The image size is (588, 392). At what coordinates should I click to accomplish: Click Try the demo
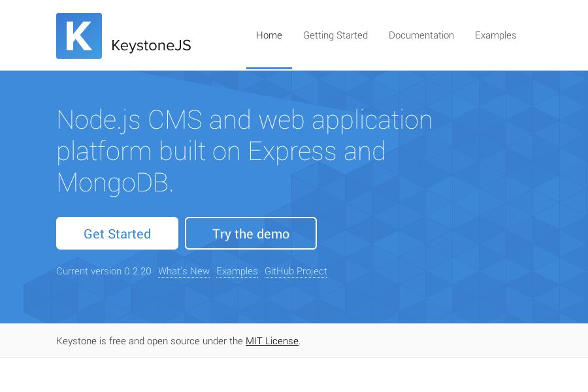tap(251, 233)
